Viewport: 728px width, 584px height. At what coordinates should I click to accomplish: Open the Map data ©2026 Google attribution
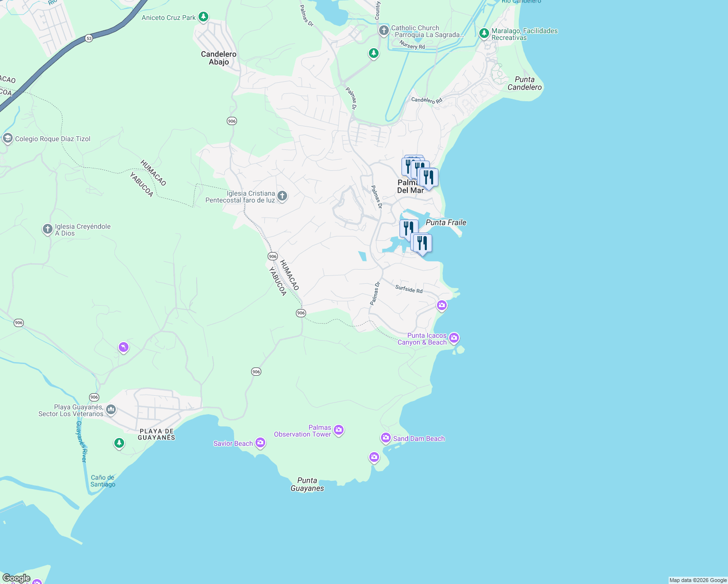click(x=698, y=580)
